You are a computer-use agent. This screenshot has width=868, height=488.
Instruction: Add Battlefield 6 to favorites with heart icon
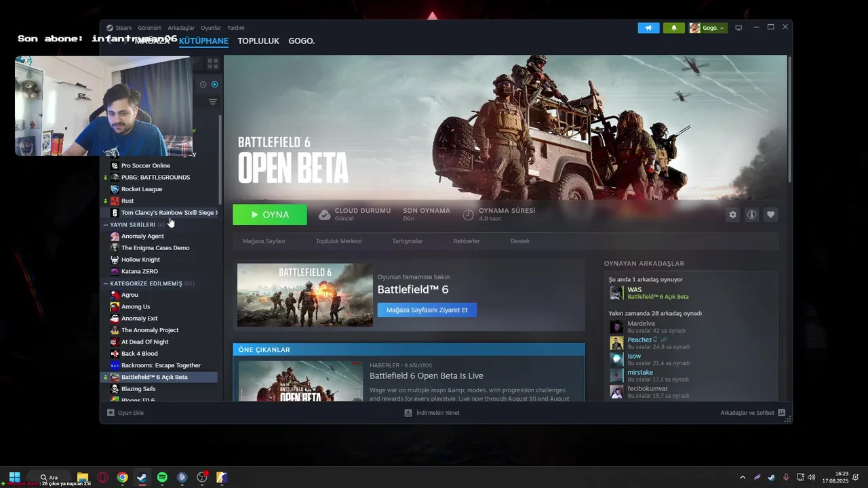[770, 215]
